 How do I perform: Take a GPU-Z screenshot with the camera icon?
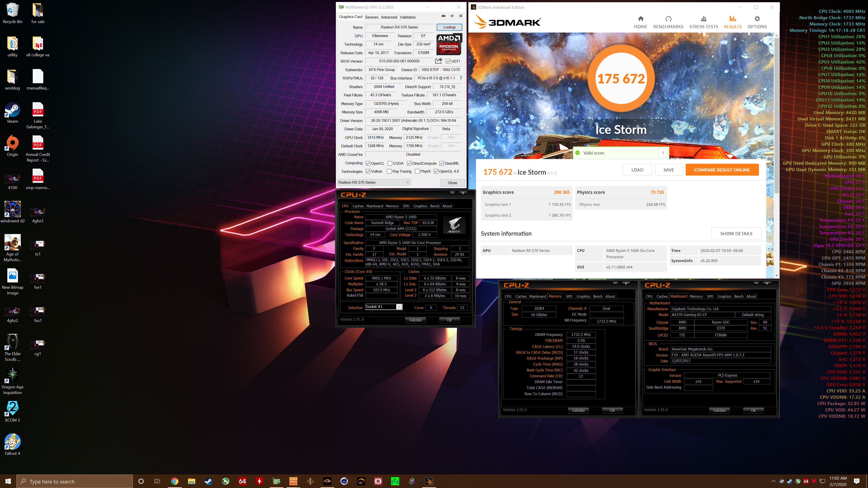[443, 16]
